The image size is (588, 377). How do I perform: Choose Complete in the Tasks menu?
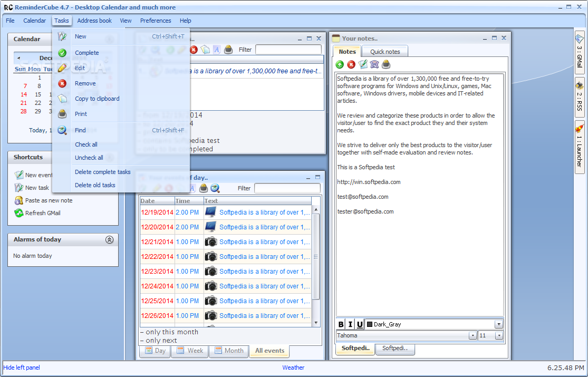tap(121, 53)
